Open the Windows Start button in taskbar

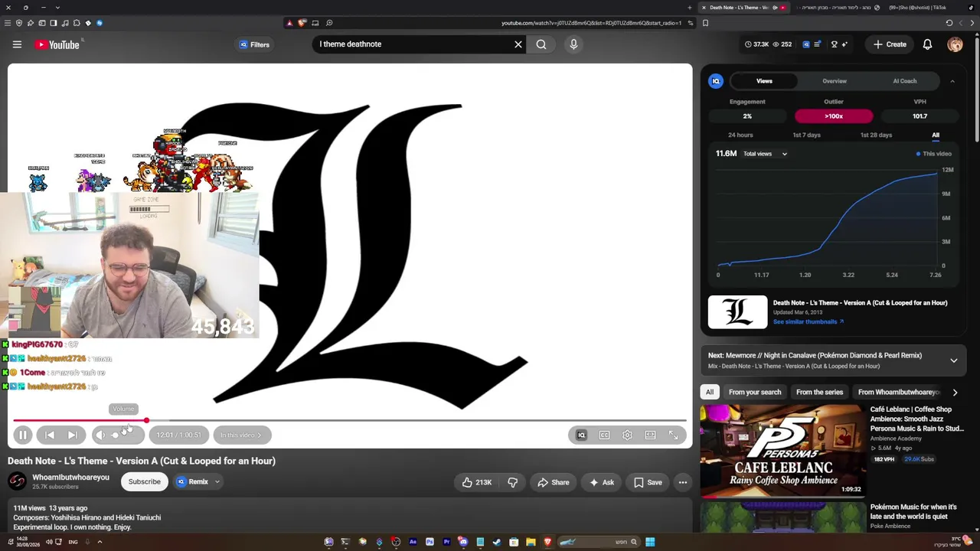650,542
